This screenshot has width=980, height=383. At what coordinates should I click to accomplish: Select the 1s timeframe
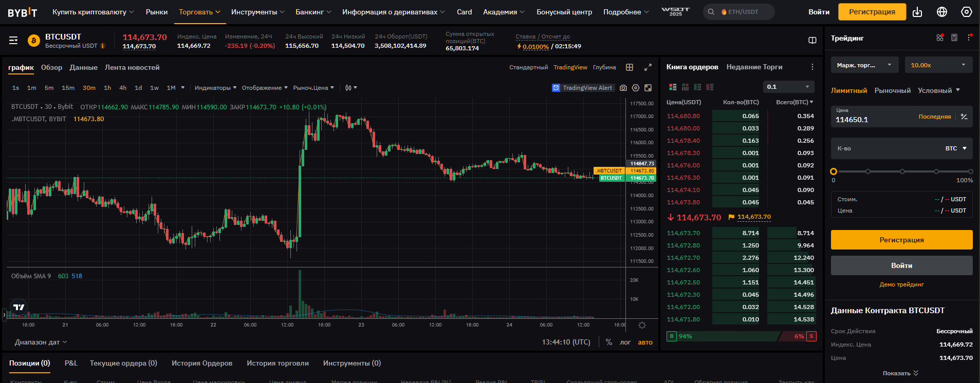click(x=16, y=88)
